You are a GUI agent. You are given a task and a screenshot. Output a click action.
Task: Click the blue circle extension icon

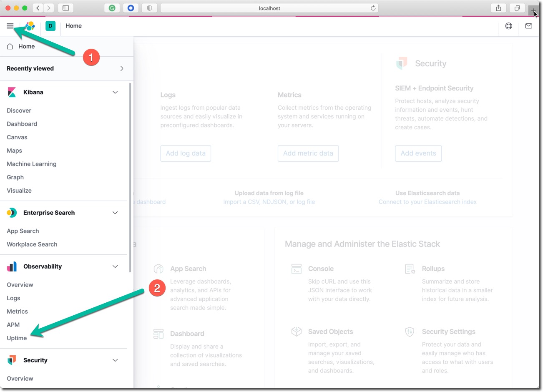click(131, 8)
